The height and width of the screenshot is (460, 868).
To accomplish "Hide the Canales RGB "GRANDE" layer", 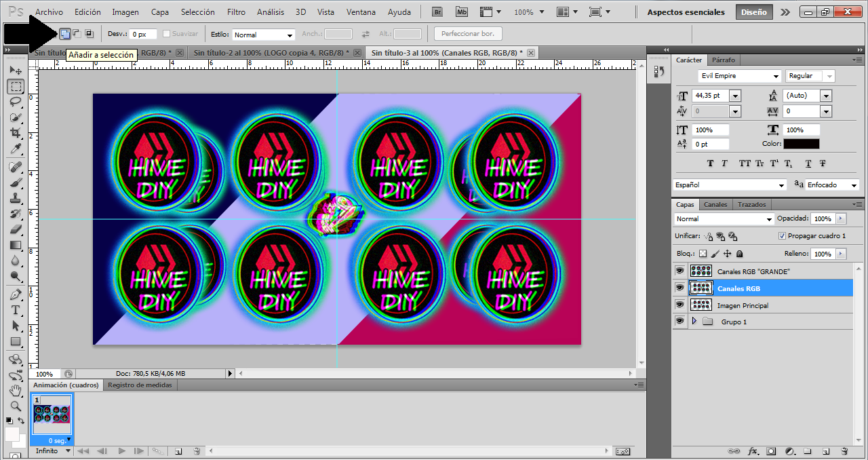I will pos(679,271).
